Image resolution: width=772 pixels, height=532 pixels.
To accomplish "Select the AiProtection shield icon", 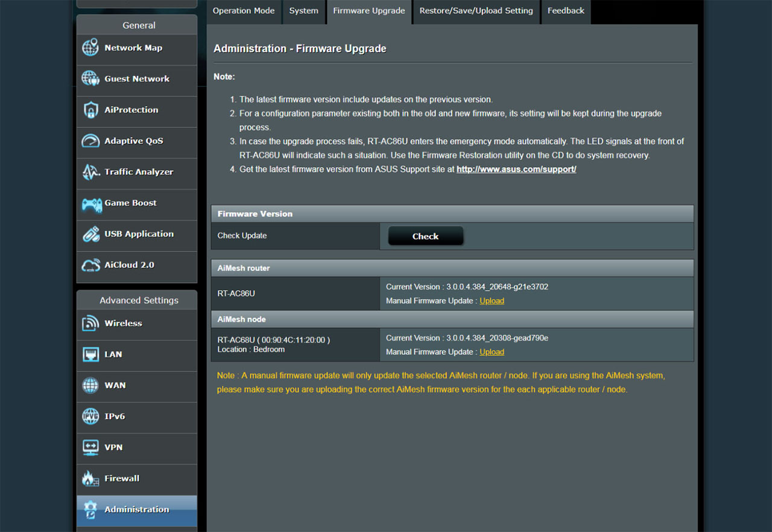I will tap(90, 110).
